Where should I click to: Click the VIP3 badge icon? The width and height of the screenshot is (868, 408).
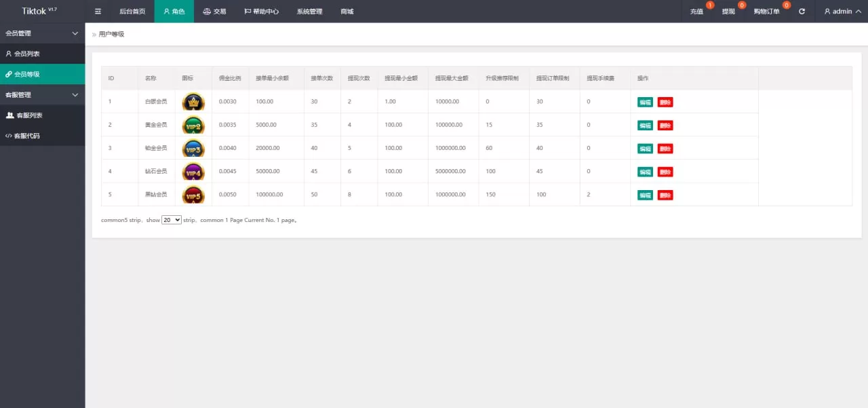(193, 148)
